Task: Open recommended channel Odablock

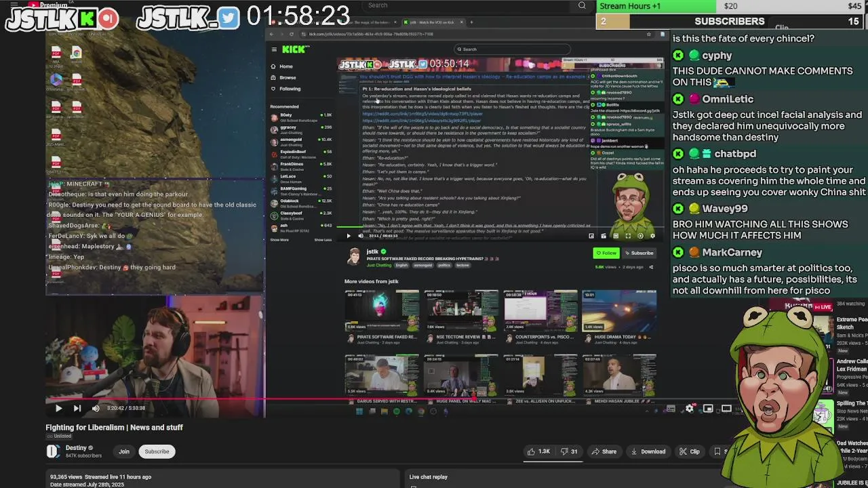Action: click(x=301, y=202)
